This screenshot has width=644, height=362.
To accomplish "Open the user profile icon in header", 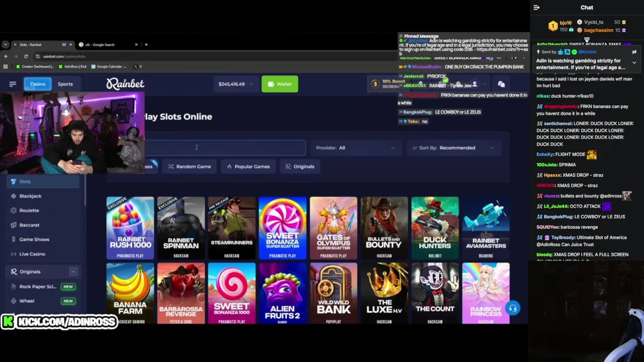I will (x=474, y=84).
